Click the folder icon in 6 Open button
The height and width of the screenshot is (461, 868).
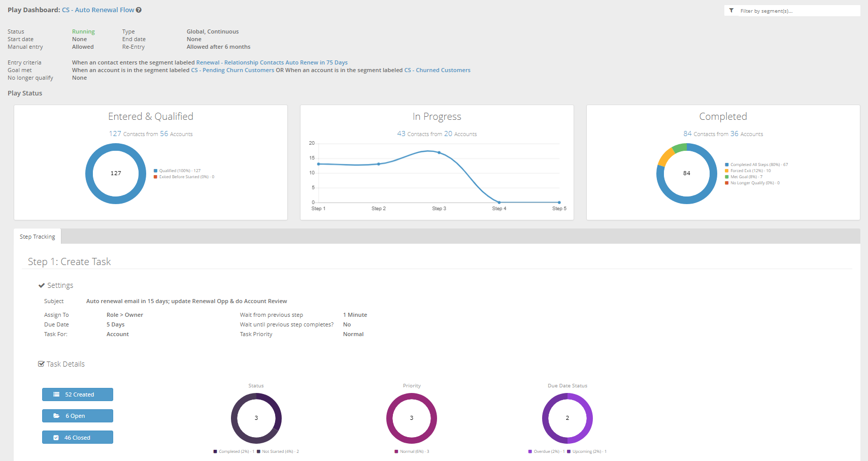(x=56, y=416)
